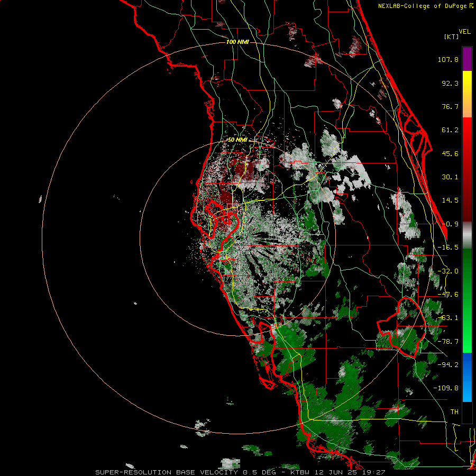The height and width of the screenshot is (476, 476).
Task: Click the TH label on the legend
Action: (454, 412)
